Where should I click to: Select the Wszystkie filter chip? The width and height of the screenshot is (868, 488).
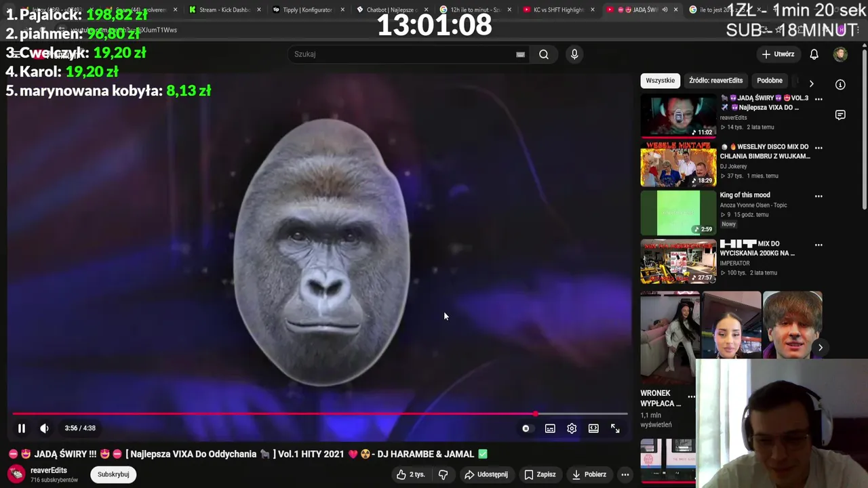coord(660,80)
